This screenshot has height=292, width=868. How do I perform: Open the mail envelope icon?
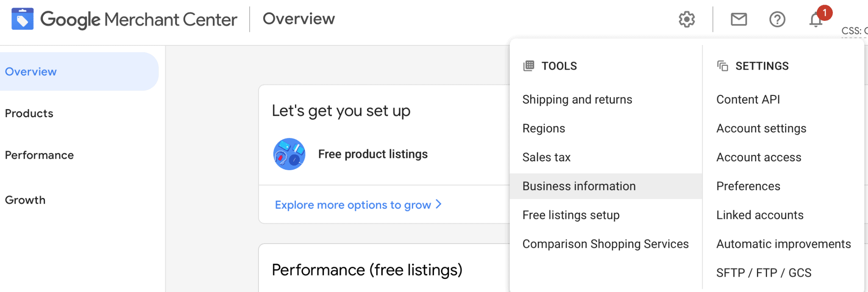(x=739, y=19)
